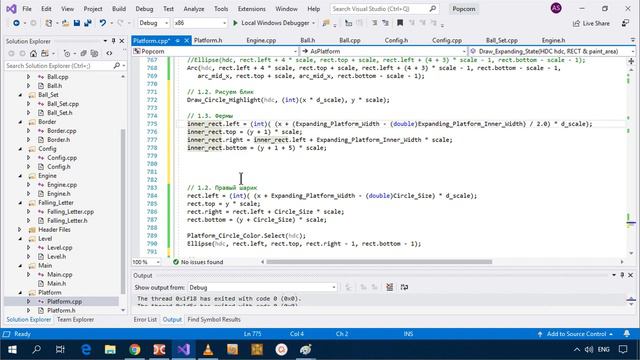Open the Draw_Expanding_State member dropdown
640x360 pixels.
(551, 51)
